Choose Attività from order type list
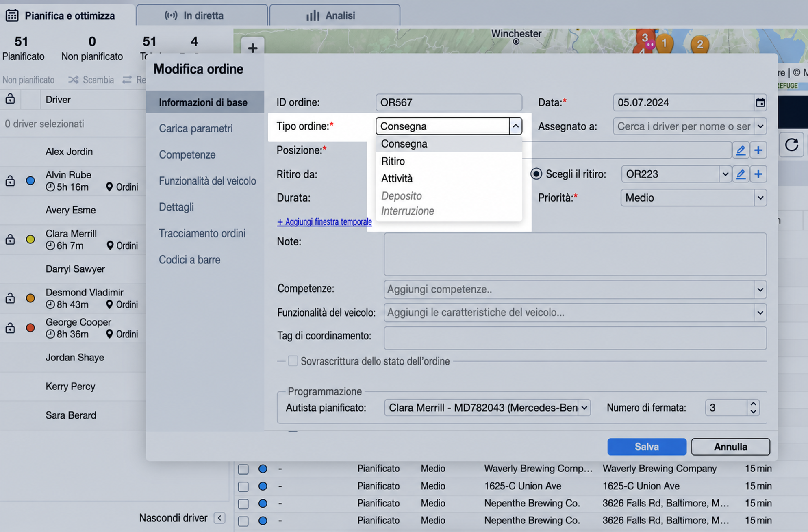The width and height of the screenshot is (808, 532). tap(449, 178)
